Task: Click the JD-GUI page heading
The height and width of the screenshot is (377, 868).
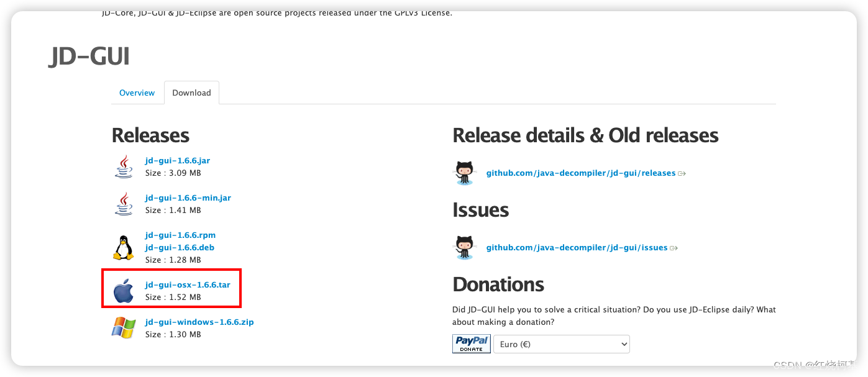Action: coord(89,57)
